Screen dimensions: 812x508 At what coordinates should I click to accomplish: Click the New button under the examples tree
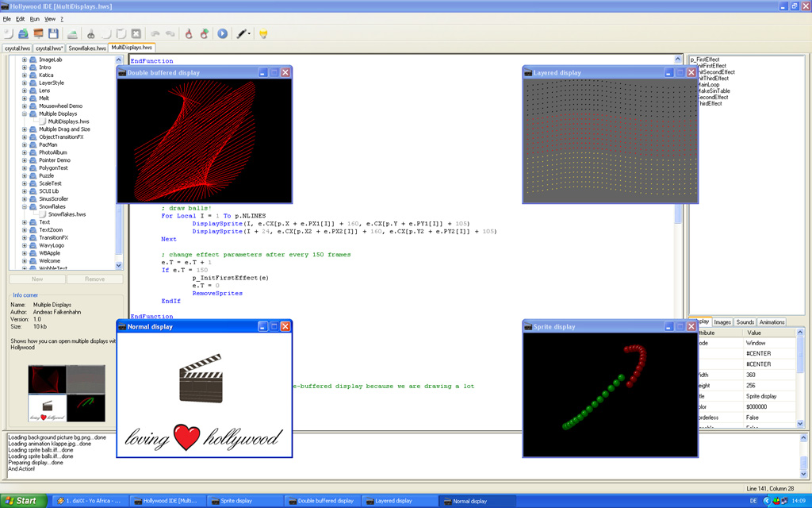pos(37,279)
